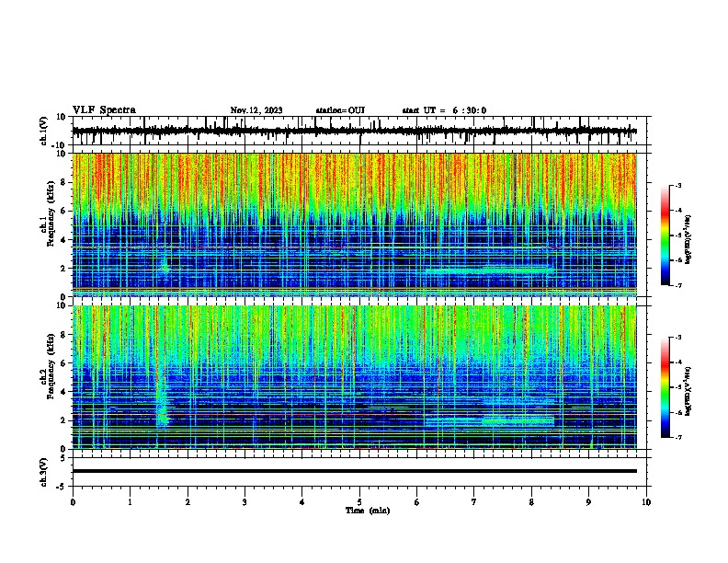The image size is (728, 563).
Task: Click the ch.1 spectrogram color scale bar
Action: (x=665, y=236)
